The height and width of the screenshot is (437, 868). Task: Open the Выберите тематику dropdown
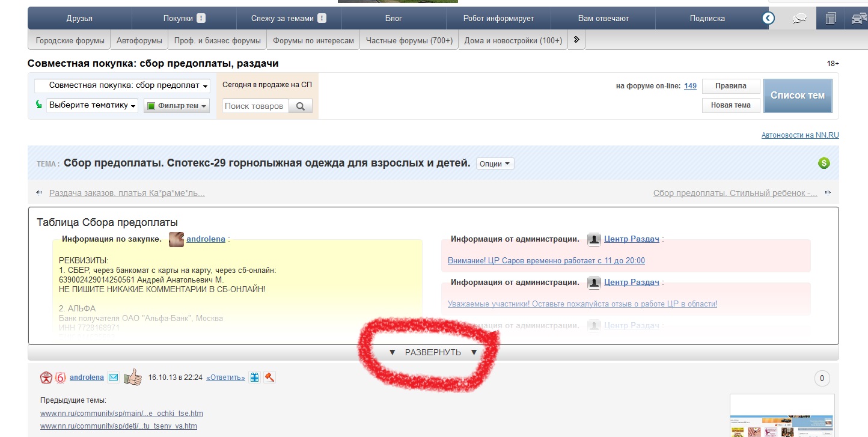click(92, 105)
